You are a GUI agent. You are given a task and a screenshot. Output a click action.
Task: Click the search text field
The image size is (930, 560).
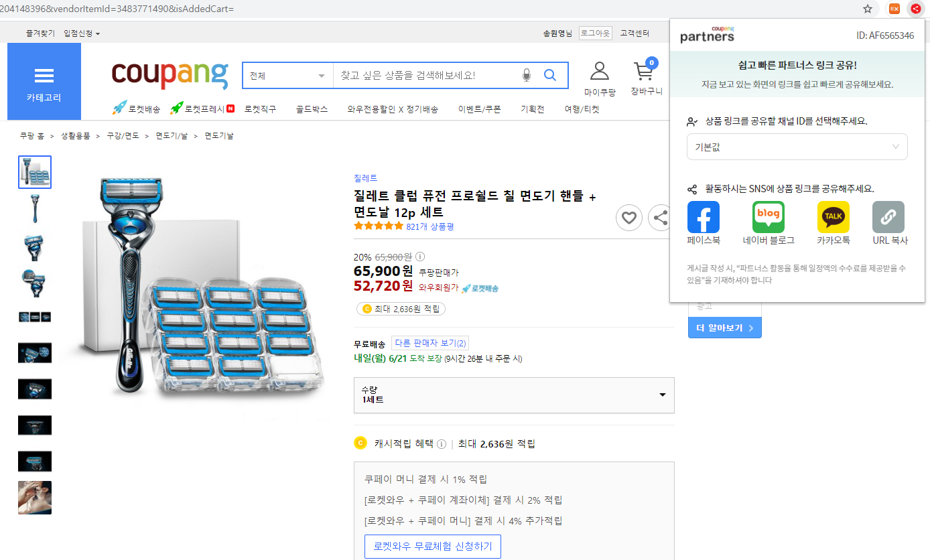(426, 76)
